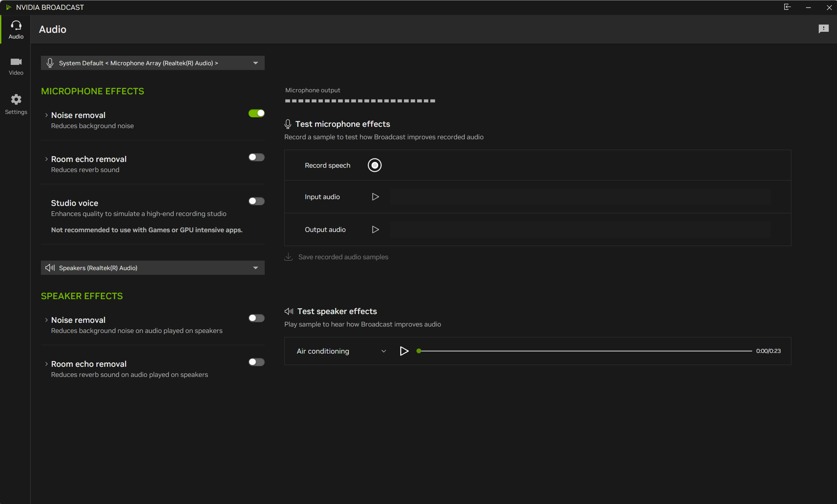The image size is (837, 504).
Task: Expand microphone Noise removal options
Action: (46, 115)
